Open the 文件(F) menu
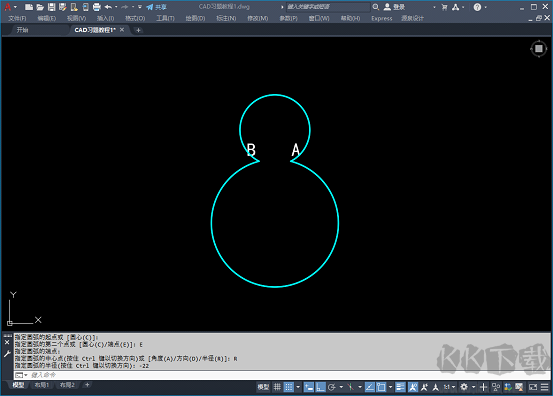Viewport: 553px width, 396px height. (x=17, y=18)
